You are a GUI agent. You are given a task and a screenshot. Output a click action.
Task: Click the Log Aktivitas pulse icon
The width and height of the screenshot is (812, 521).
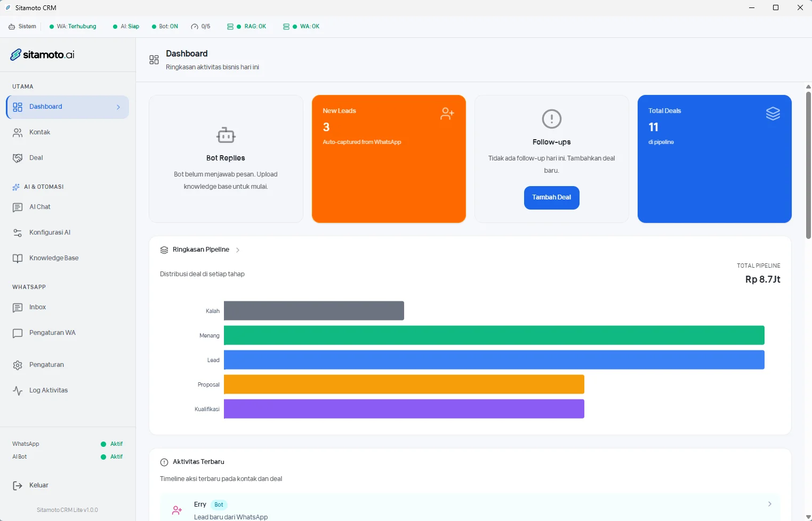point(18,391)
